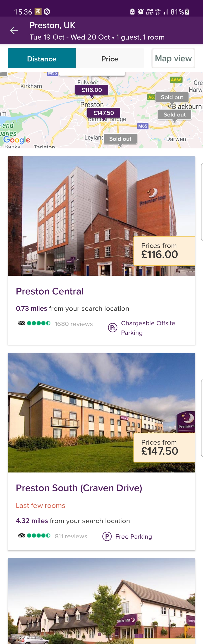Tap TripAdvisor owl icon on Preston South
This screenshot has width=203, height=644.
click(x=22, y=535)
